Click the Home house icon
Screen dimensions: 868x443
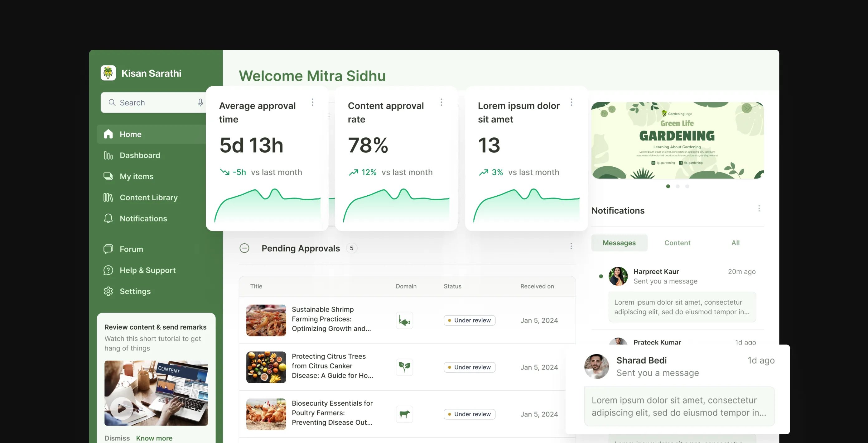point(108,134)
